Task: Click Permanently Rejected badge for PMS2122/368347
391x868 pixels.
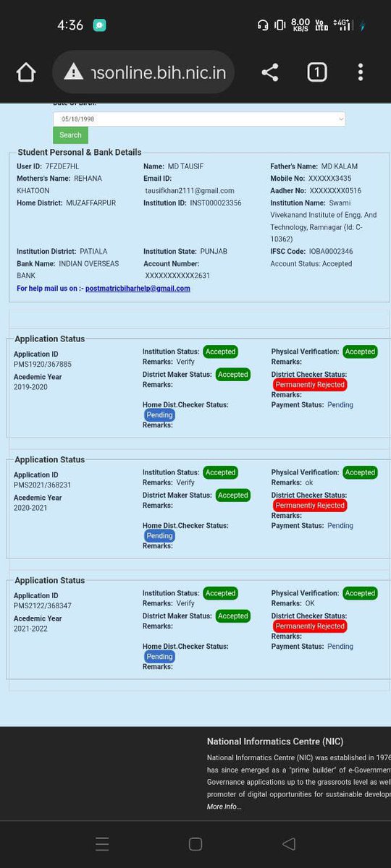Action: [x=310, y=626]
